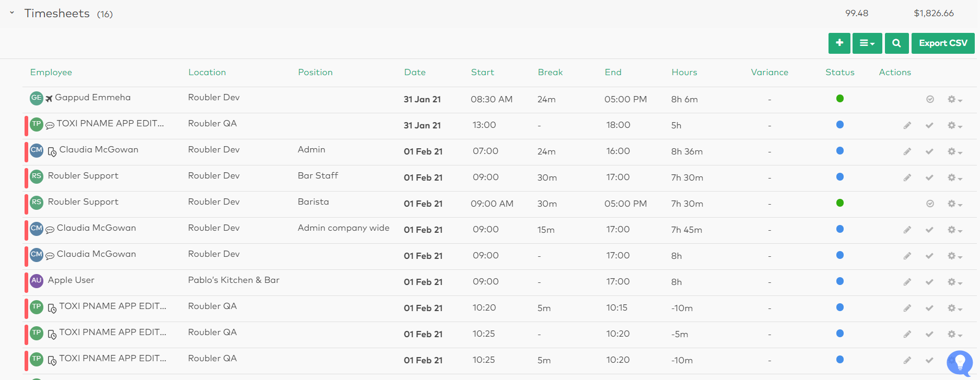
Task: Click pencil edit icon for Apple User row
Action: 907,282
